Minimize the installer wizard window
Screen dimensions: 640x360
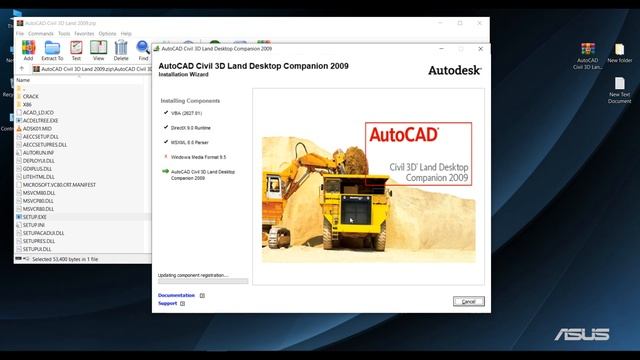point(441,49)
